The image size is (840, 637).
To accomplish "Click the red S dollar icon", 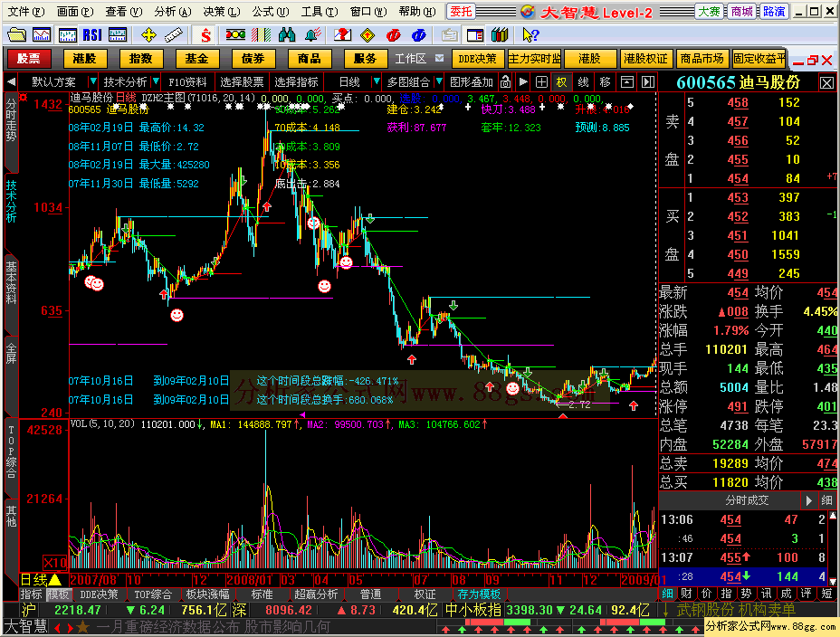I will point(205,35).
